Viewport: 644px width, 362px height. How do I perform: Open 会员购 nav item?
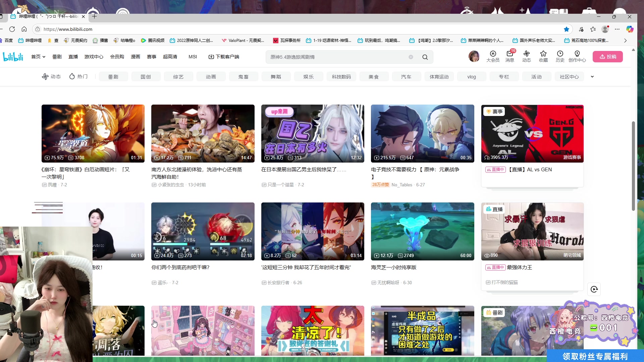click(x=117, y=57)
